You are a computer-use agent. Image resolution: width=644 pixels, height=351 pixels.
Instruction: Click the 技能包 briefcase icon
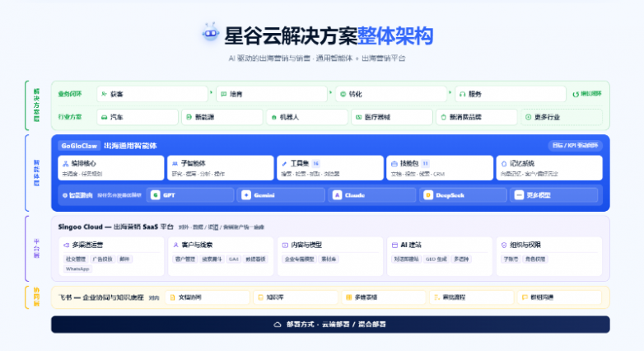(394, 164)
